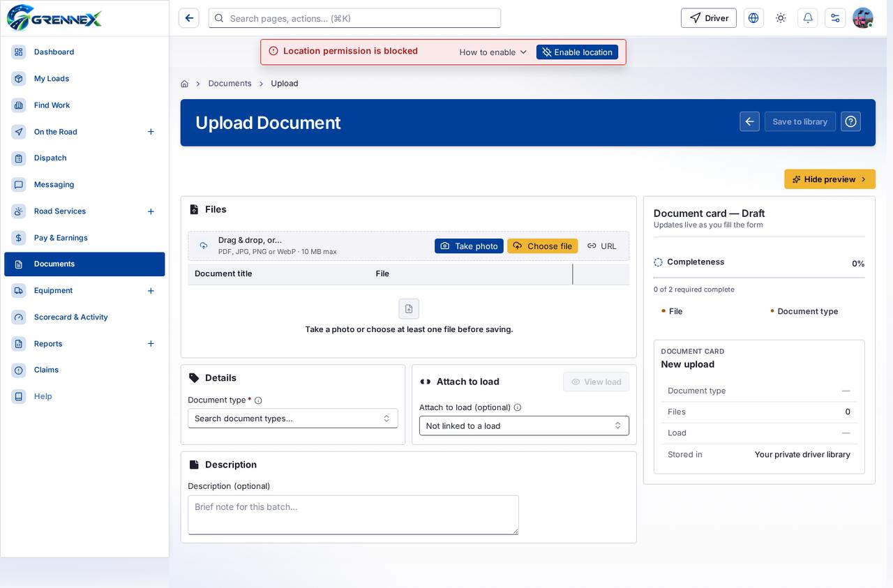Expand the How to enable dropdown
This screenshot has width=893, height=588.
[x=493, y=52]
